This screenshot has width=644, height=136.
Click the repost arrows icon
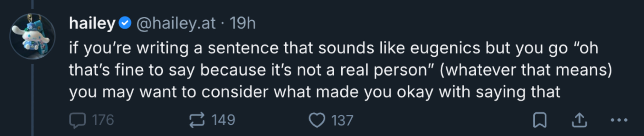(196, 120)
